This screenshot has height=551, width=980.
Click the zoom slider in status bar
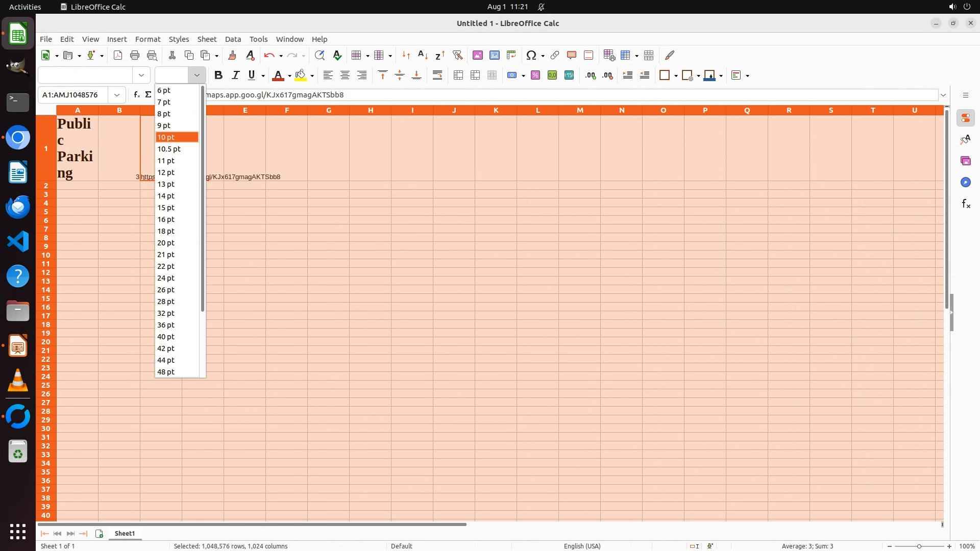pos(919,546)
